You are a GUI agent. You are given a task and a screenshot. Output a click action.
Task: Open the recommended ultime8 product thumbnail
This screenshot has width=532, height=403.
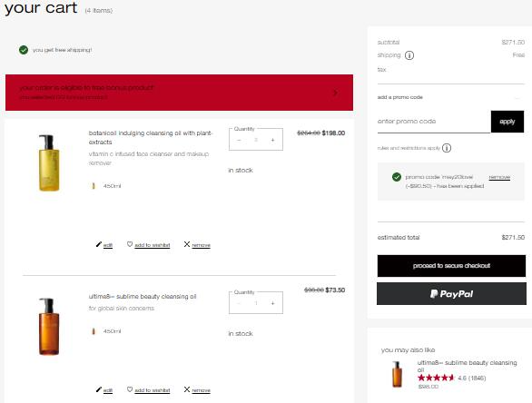[x=397, y=374]
